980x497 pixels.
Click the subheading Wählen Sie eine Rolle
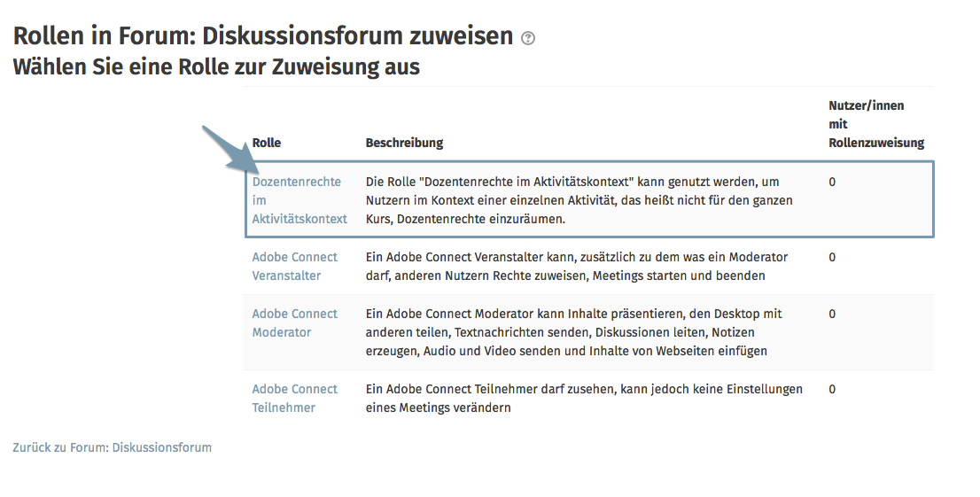[216, 66]
